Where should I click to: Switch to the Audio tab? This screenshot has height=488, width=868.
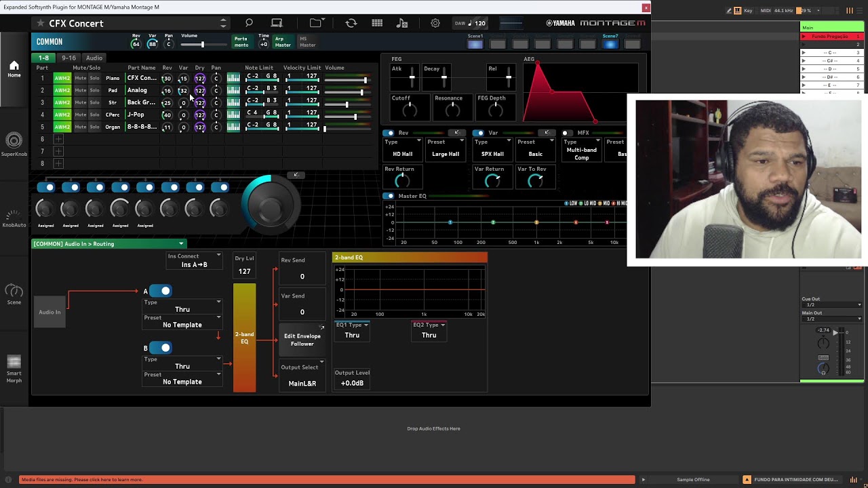point(94,58)
